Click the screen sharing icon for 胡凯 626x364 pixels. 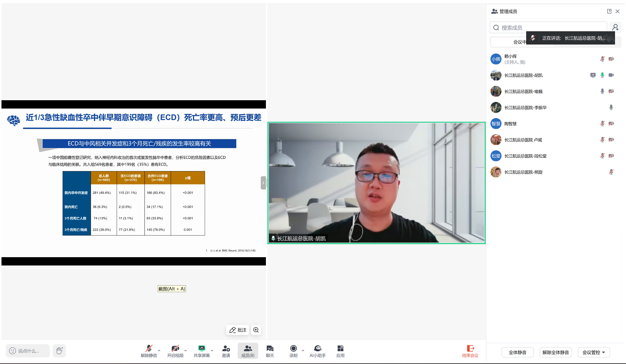593,75
